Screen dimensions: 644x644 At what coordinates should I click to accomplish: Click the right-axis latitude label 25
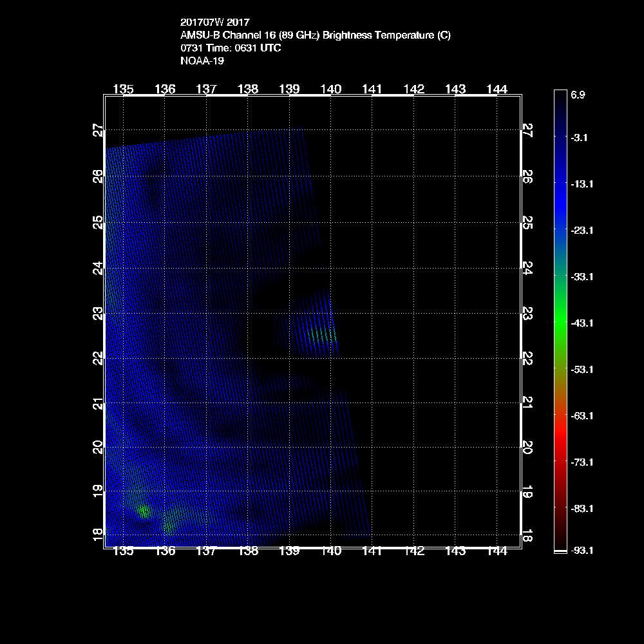tap(527, 223)
